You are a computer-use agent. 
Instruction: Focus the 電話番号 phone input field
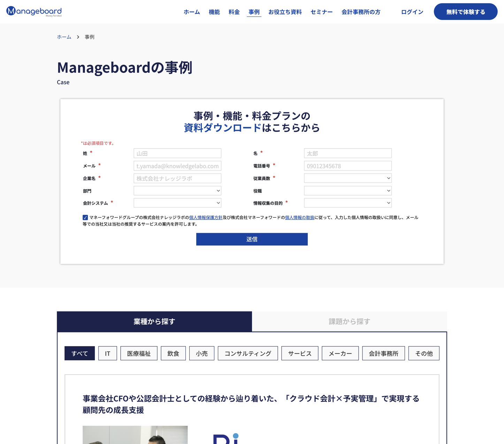click(x=348, y=166)
